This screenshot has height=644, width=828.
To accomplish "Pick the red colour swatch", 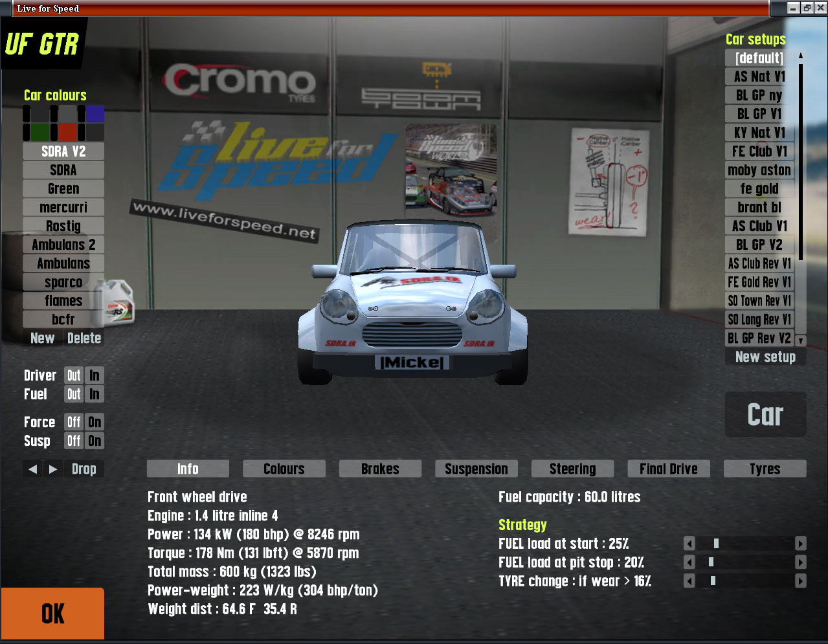I will (x=68, y=133).
